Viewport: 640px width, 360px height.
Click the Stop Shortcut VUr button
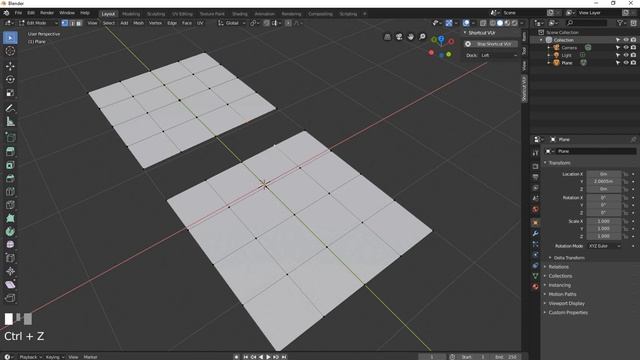(x=490, y=44)
